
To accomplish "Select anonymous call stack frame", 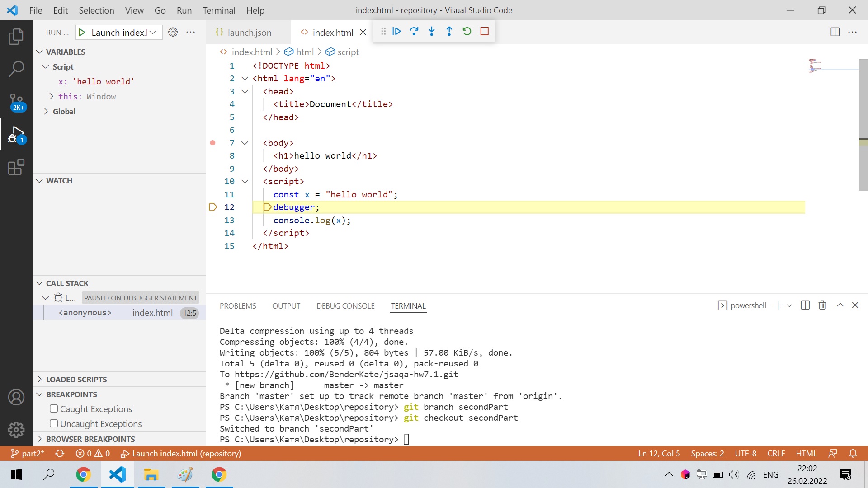I will tap(120, 313).
